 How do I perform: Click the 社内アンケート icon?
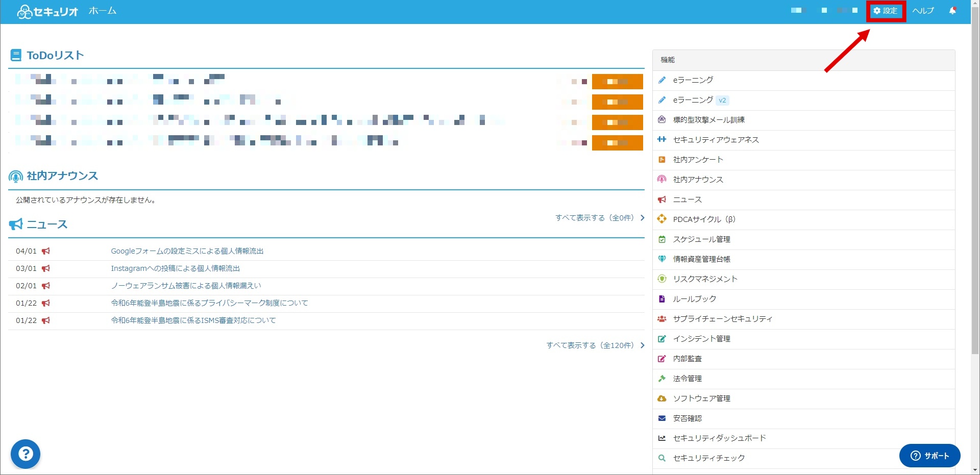tap(662, 160)
